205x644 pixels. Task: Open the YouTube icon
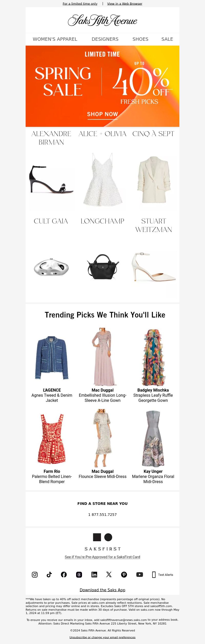[140, 575]
